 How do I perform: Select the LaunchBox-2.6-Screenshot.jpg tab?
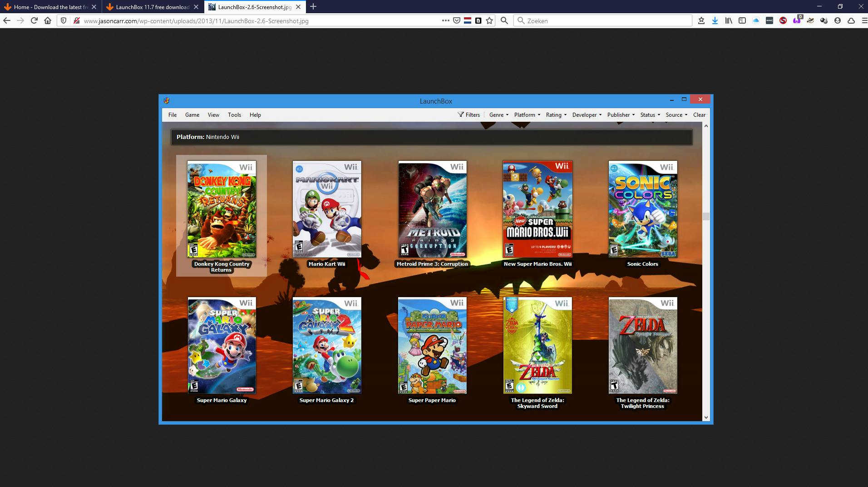pyautogui.click(x=255, y=7)
